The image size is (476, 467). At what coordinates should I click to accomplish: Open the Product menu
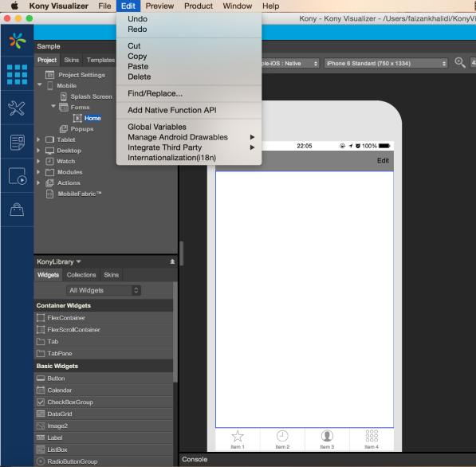(199, 6)
